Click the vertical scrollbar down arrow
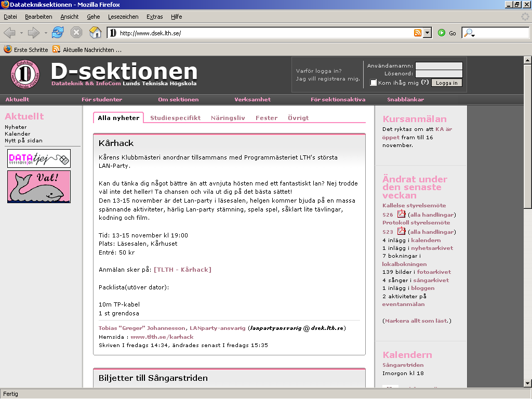The width and height of the screenshot is (532, 399). [528, 383]
